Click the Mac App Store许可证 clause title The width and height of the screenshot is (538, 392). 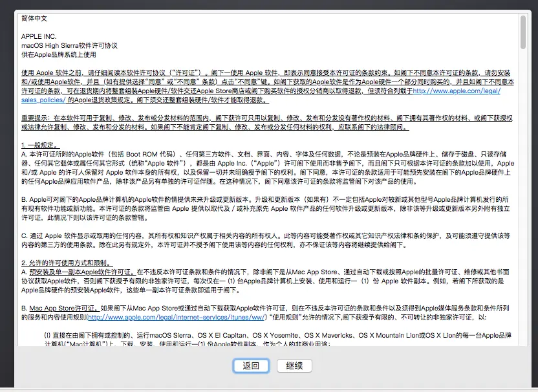coord(64,309)
